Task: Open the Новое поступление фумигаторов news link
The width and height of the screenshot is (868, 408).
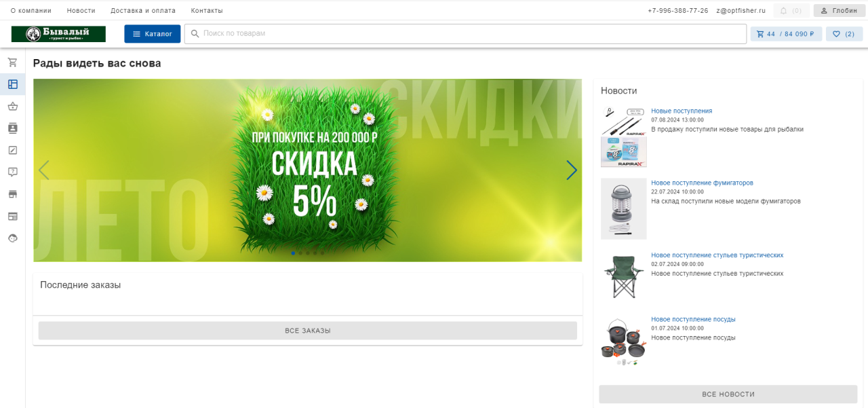Action: (702, 183)
